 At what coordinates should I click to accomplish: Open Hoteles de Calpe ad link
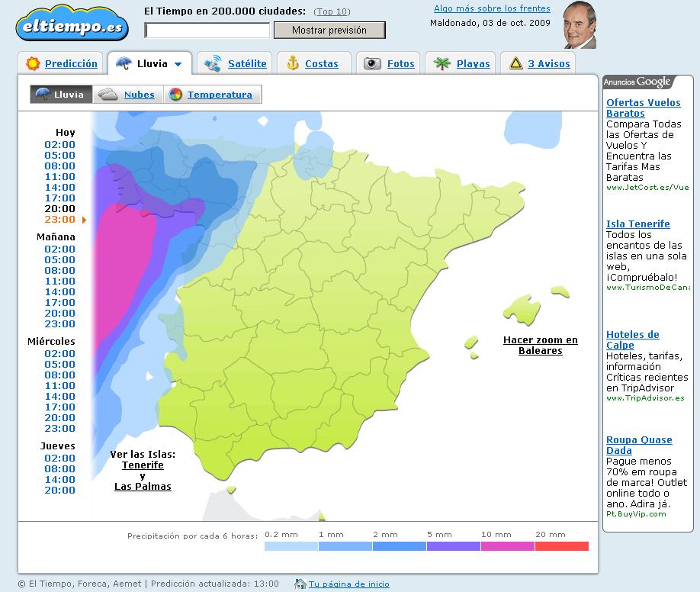pyautogui.click(x=633, y=339)
